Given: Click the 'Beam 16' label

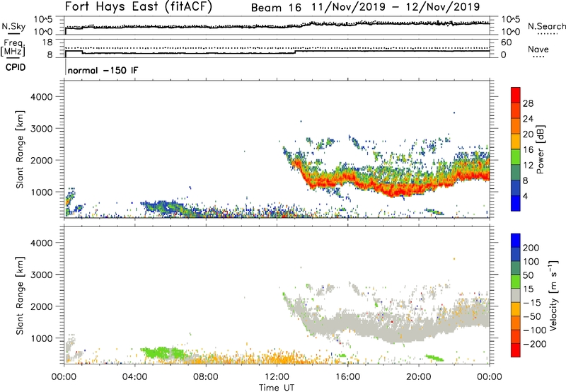Looking at the screenshot, I should pos(276,8).
